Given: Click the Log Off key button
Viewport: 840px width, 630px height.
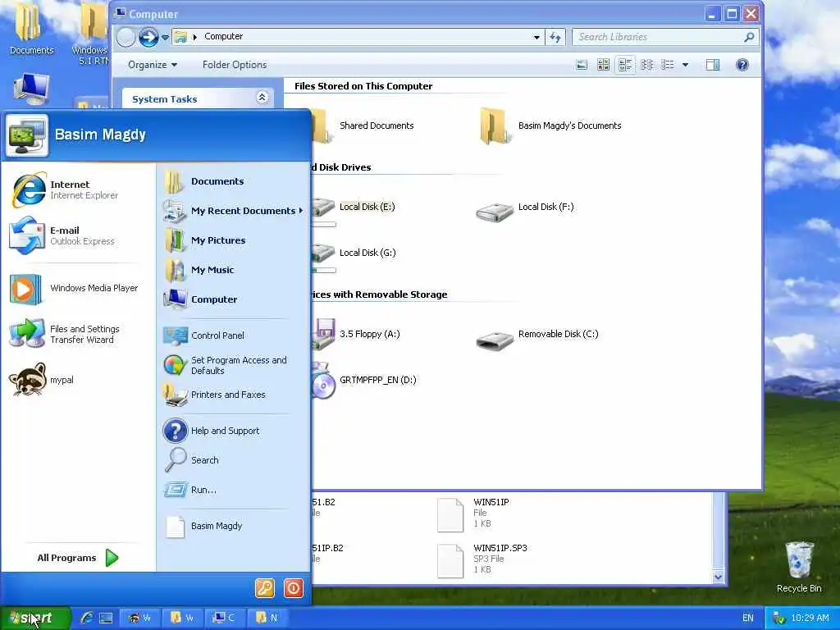Looking at the screenshot, I should click(x=265, y=588).
